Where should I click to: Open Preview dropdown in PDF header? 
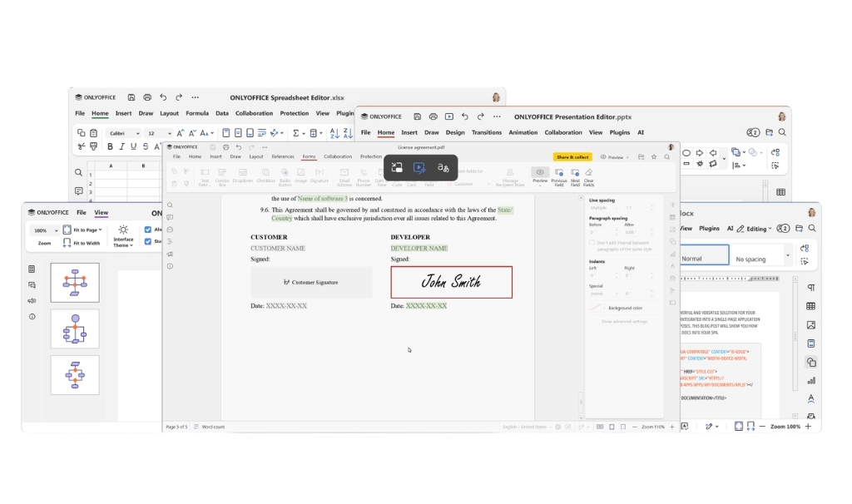[x=615, y=157]
